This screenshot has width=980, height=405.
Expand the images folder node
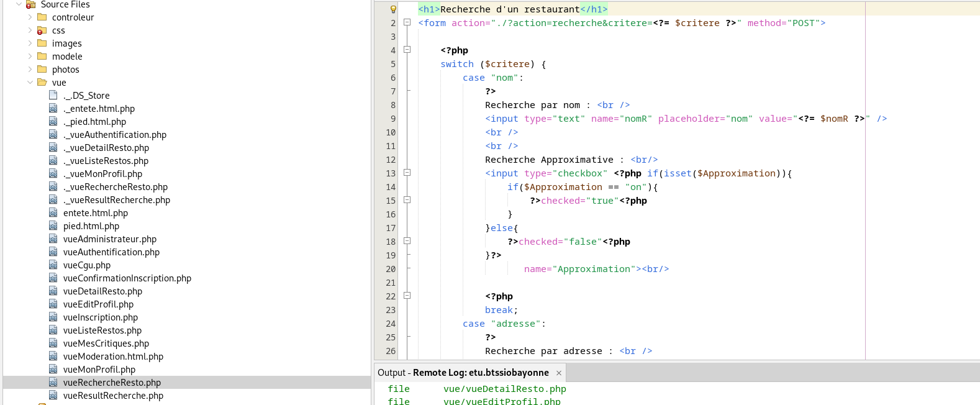coord(30,43)
